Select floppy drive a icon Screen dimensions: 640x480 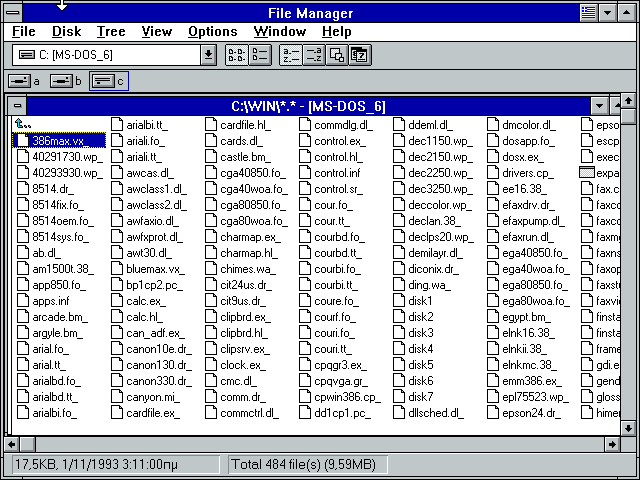(x=20, y=81)
